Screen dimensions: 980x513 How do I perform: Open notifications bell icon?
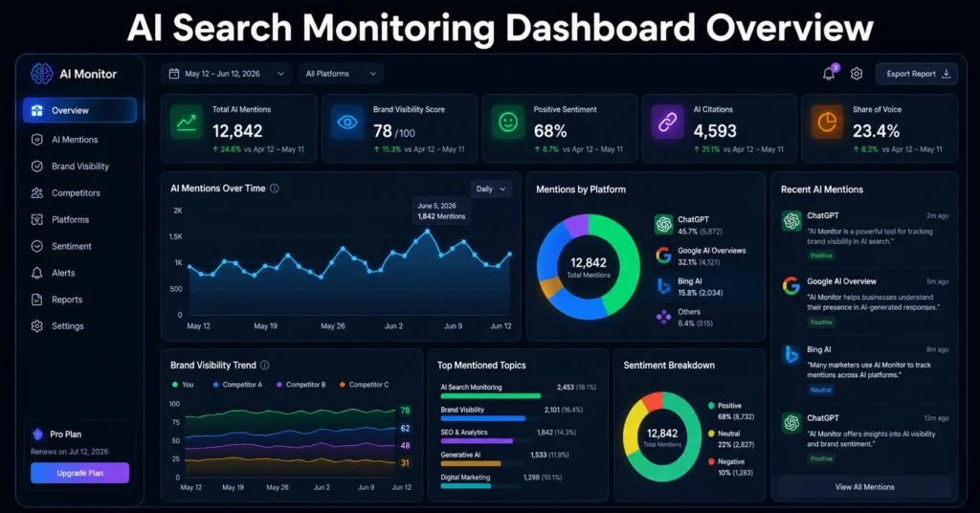click(x=829, y=74)
